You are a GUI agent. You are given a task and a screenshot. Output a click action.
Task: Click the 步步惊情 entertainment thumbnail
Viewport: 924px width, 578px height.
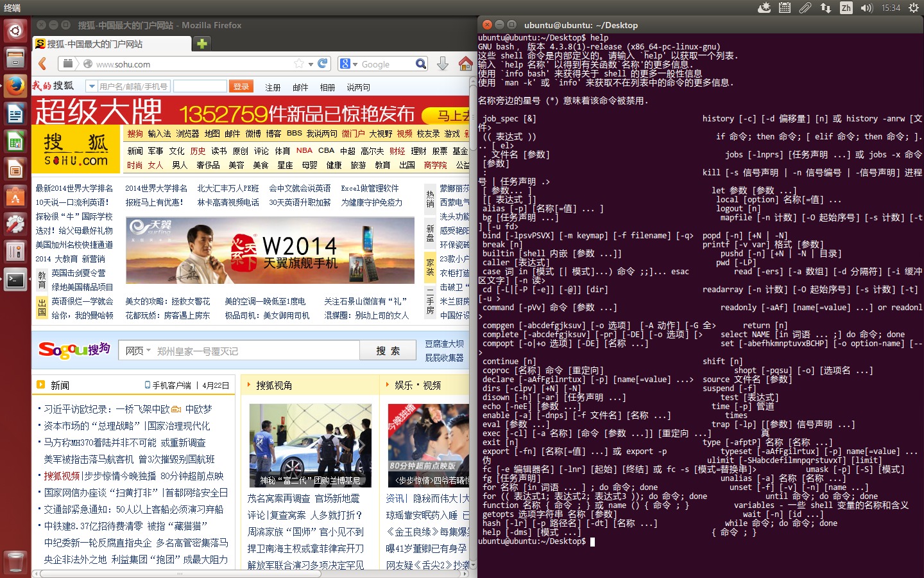click(x=429, y=445)
